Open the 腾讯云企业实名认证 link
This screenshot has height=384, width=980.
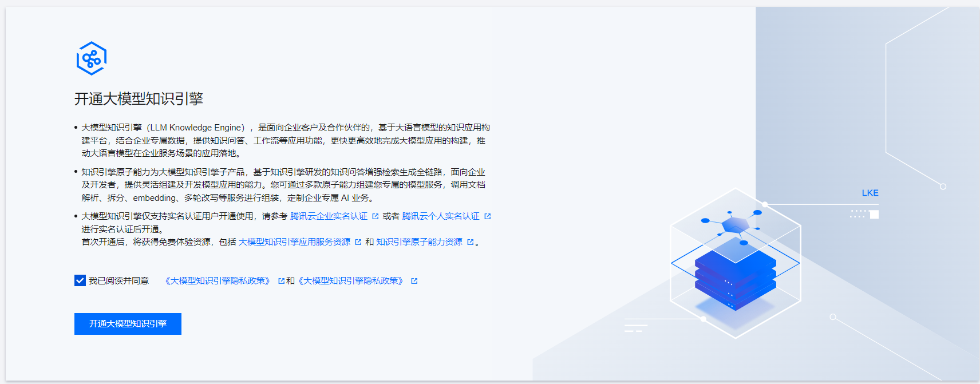click(329, 216)
